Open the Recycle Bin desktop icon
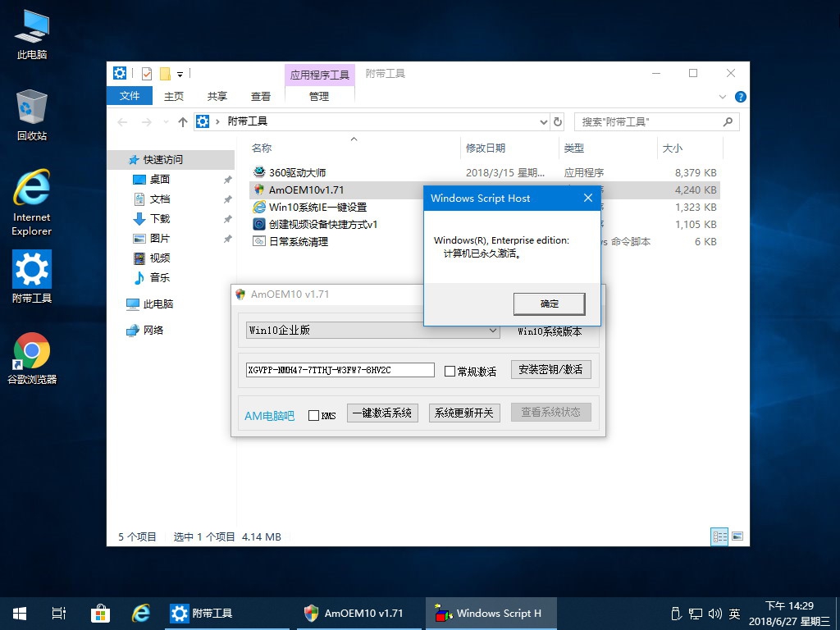Viewport: 840px width, 630px height. (32, 115)
